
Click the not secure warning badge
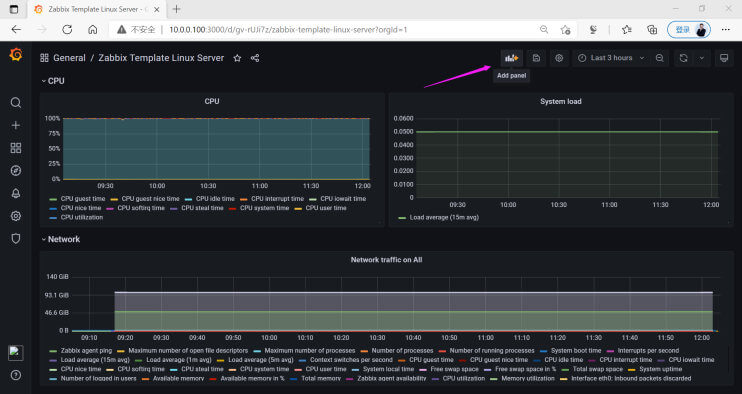tap(136, 29)
